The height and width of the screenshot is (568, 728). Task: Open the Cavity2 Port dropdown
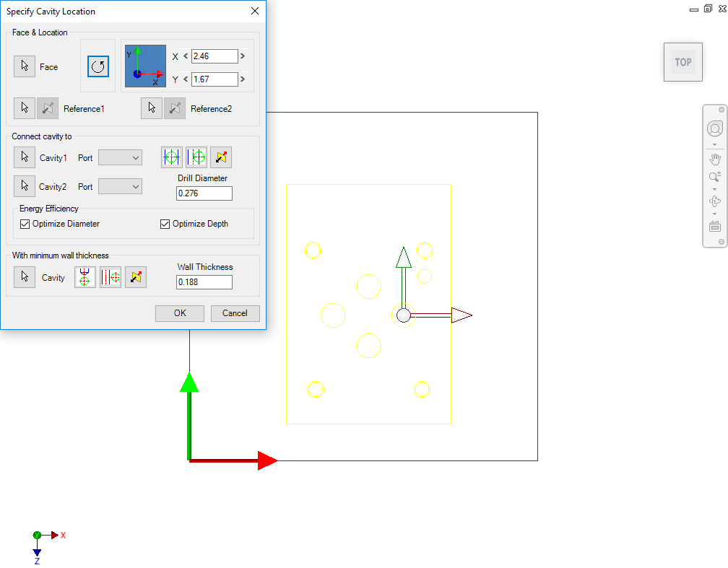click(x=121, y=186)
